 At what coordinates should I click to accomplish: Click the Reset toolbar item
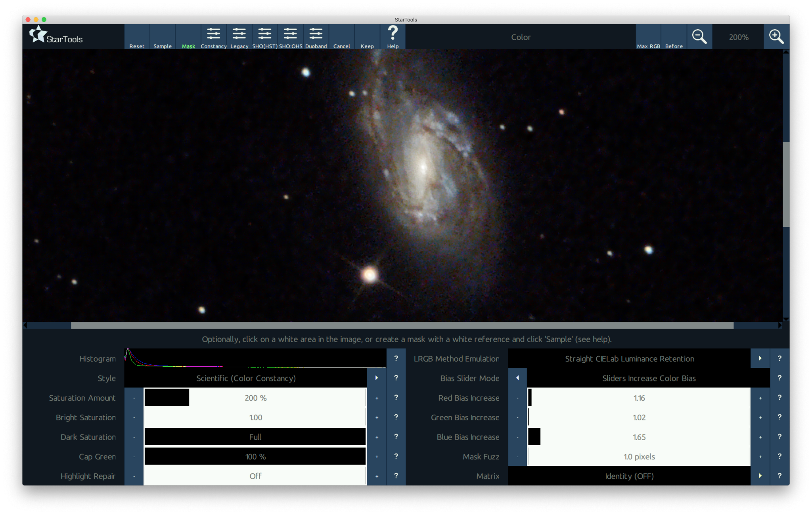[137, 36]
